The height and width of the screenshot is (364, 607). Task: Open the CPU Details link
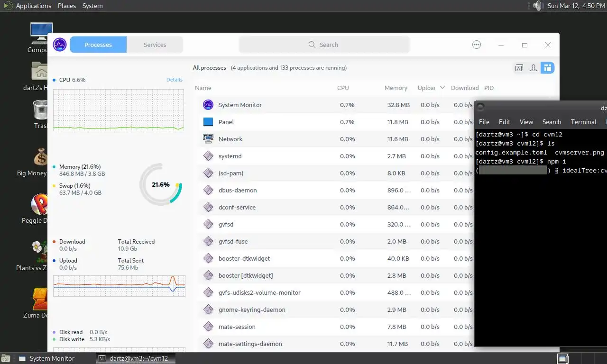pos(175,80)
